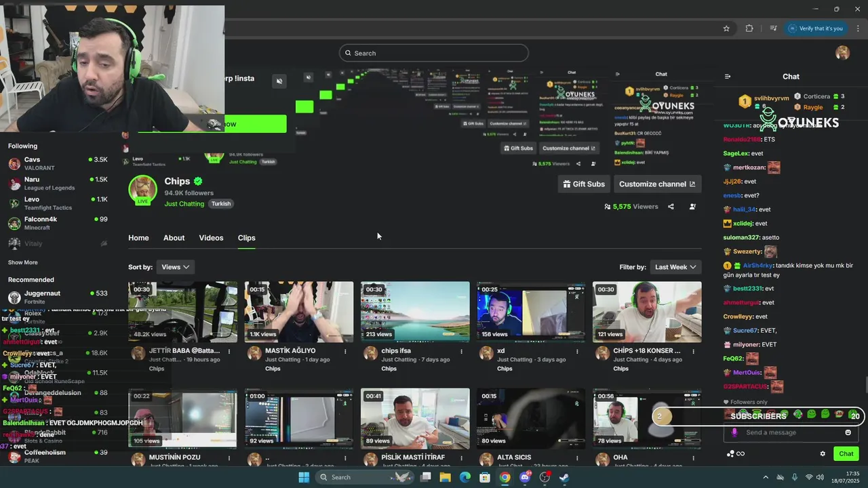Open the profile avatar menu at top right
Screen dimensions: 868x488
[842, 53]
